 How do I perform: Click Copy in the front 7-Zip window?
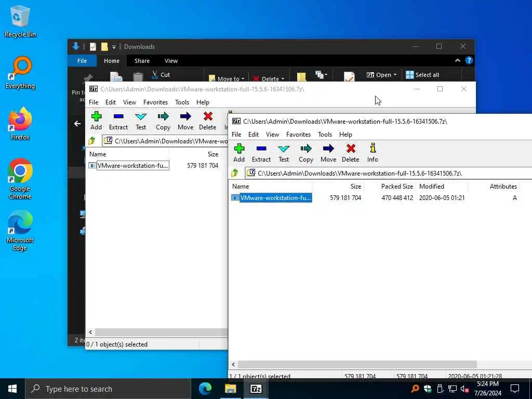[305, 153]
